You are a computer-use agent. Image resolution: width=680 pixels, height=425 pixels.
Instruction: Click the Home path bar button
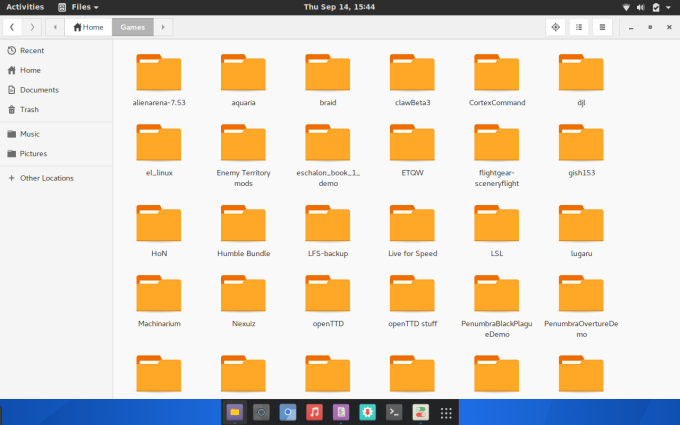point(88,27)
